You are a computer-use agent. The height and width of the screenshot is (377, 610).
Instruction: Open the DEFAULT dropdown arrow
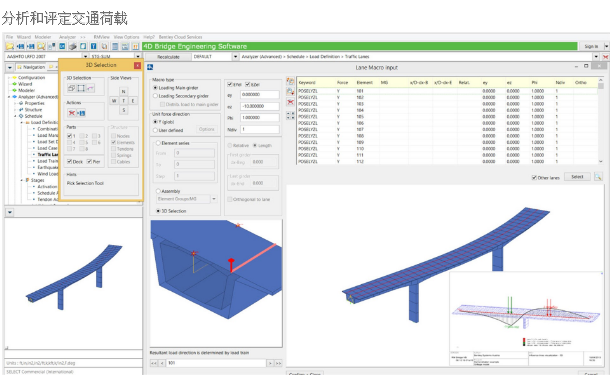pyautogui.click(x=235, y=57)
